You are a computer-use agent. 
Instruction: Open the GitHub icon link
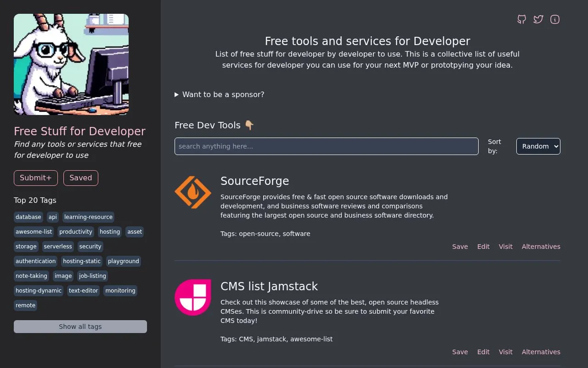click(521, 19)
